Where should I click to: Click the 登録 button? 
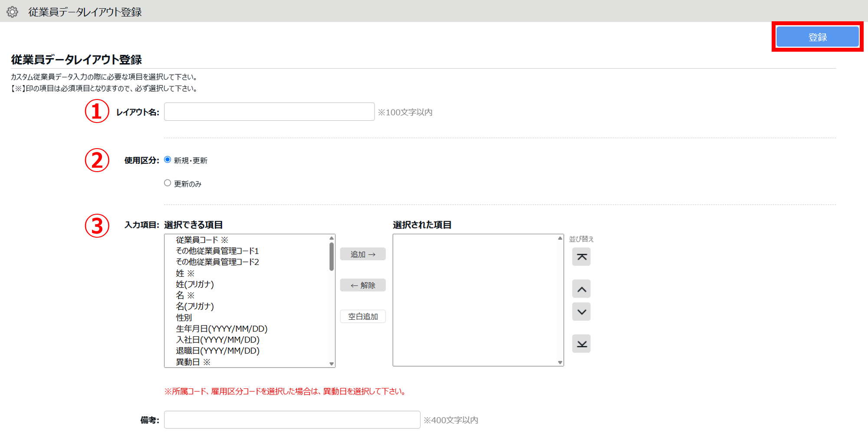[818, 37]
